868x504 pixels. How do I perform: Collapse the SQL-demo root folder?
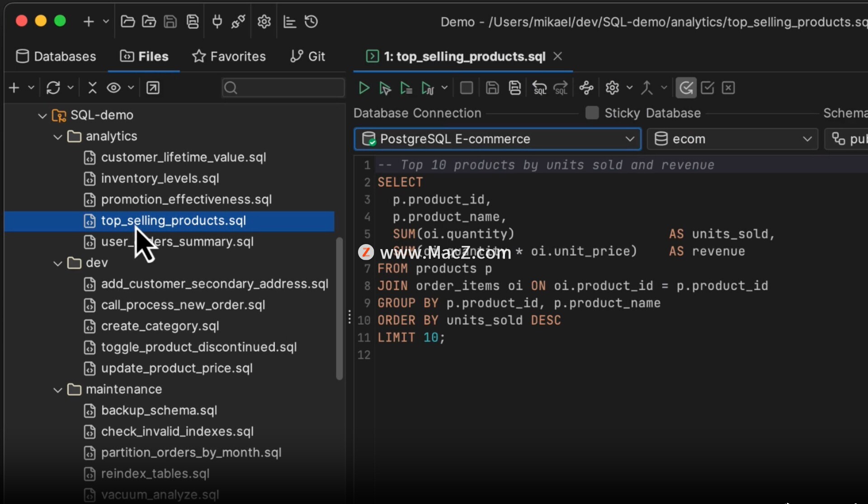[42, 116]
